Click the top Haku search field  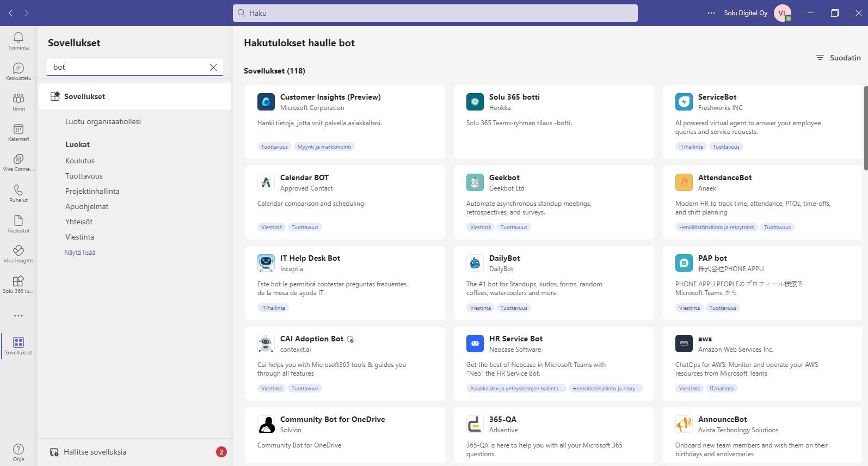pos(435,13)
